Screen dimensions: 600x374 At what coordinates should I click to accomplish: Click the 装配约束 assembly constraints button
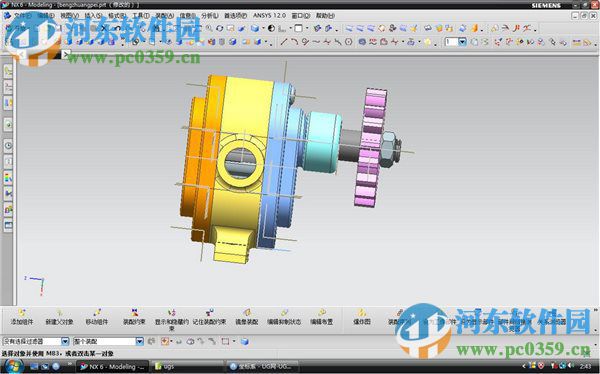pos(134,317)
